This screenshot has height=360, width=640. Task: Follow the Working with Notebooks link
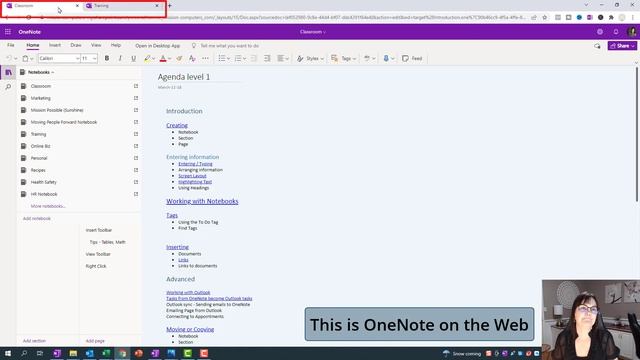coord(202,201)
